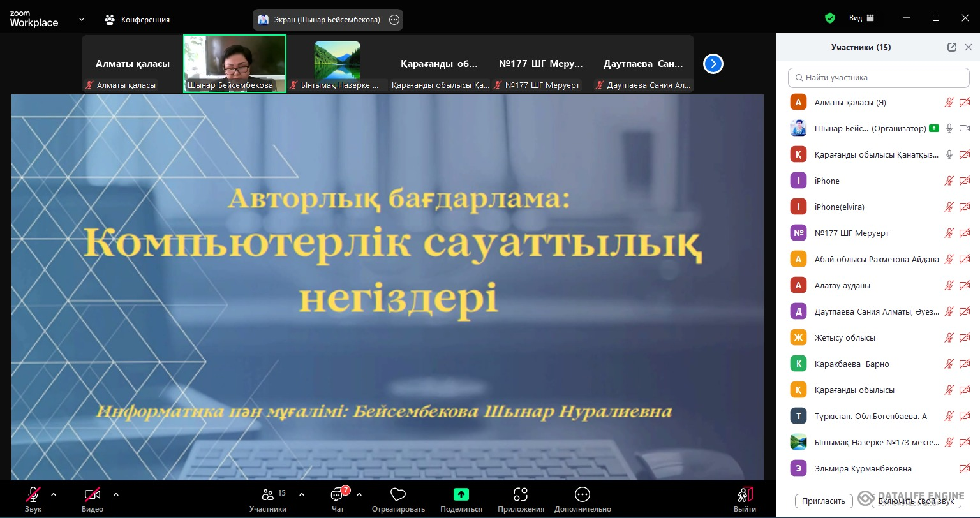Click the green Поделиться share screen icon

[x=461, y=494]
